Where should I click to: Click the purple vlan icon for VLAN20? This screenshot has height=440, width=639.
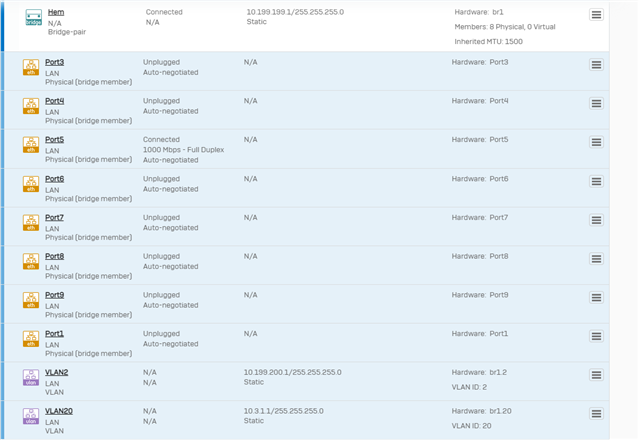click(31, 416)
